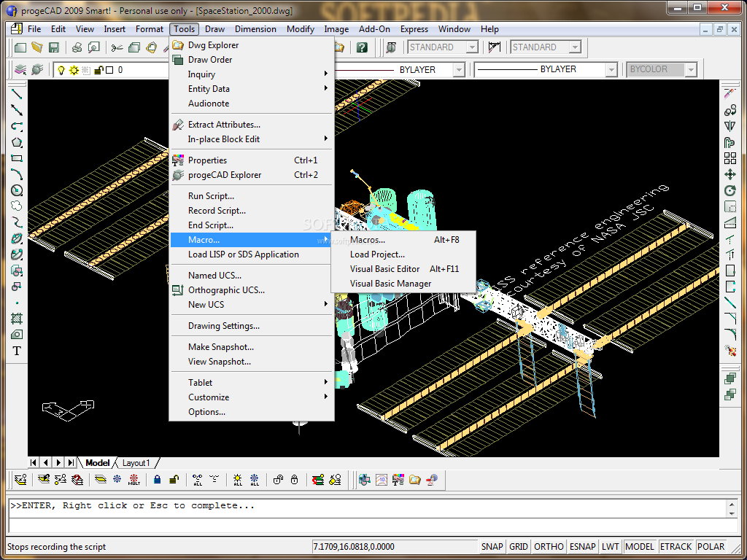747x560 pixels.
Task: Select the Rotate tool in modify toolbar
Action: coord(729,190)
